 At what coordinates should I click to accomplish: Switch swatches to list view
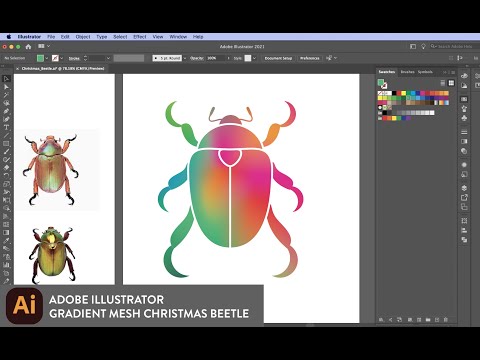[x=443, y=83]
